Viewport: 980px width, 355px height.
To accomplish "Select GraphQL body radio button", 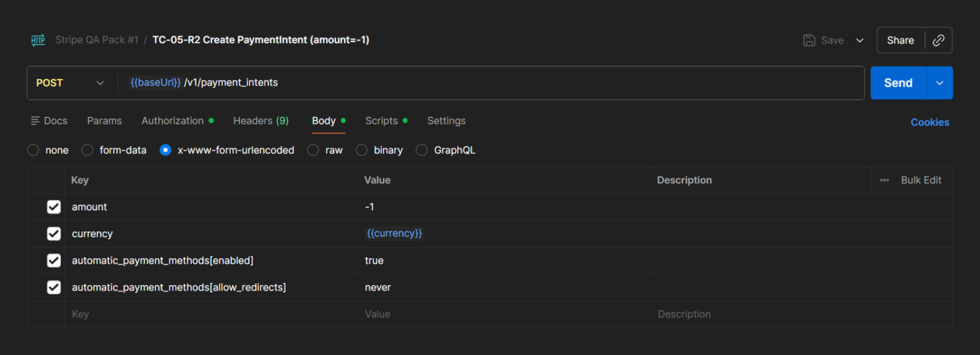I will (422, 150).
